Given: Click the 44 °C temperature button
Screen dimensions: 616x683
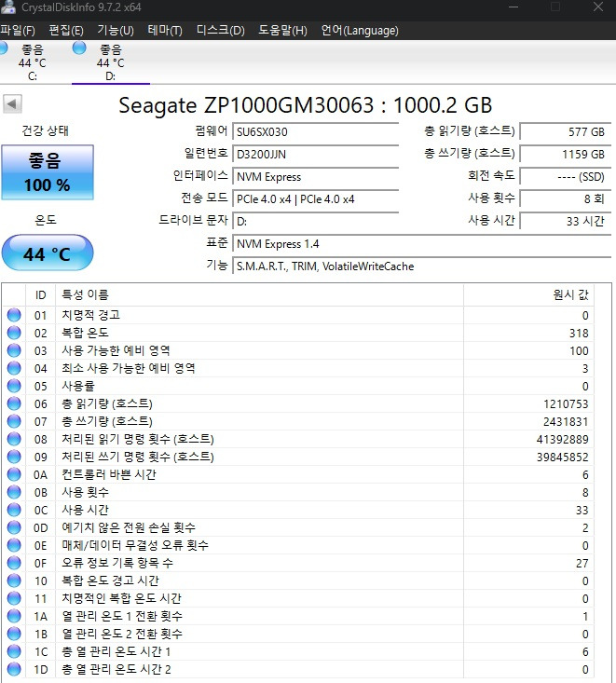Looking at the screenshot, I should (x=48, y=253).
